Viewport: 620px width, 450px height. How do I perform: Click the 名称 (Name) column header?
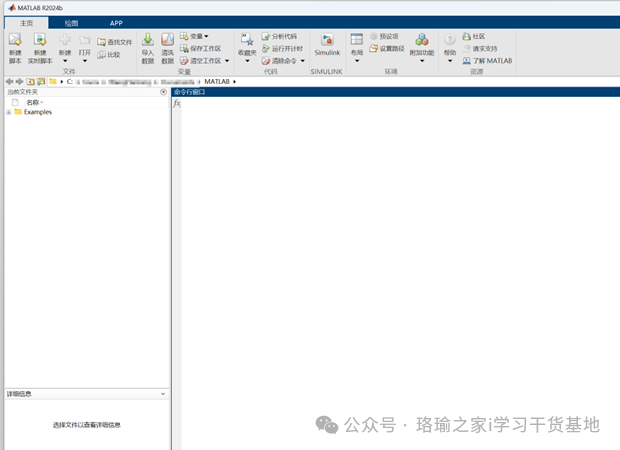click(x=35, y=102)
